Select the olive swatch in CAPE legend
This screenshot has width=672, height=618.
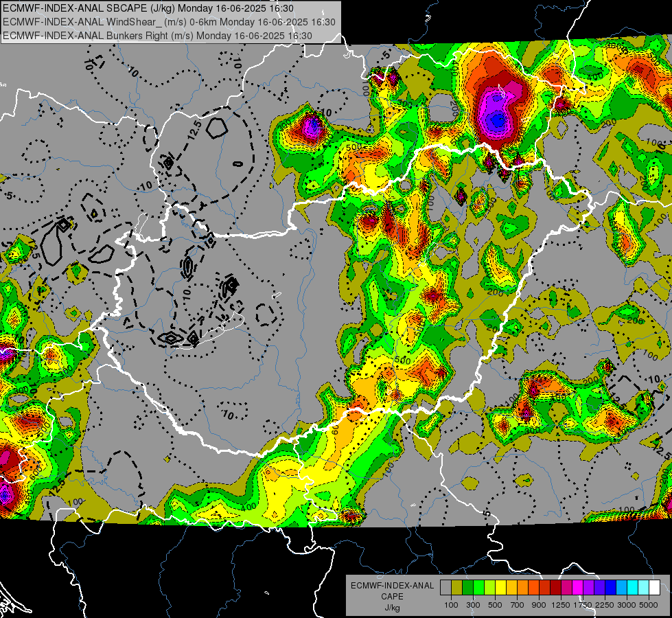[x=456, y=587]
